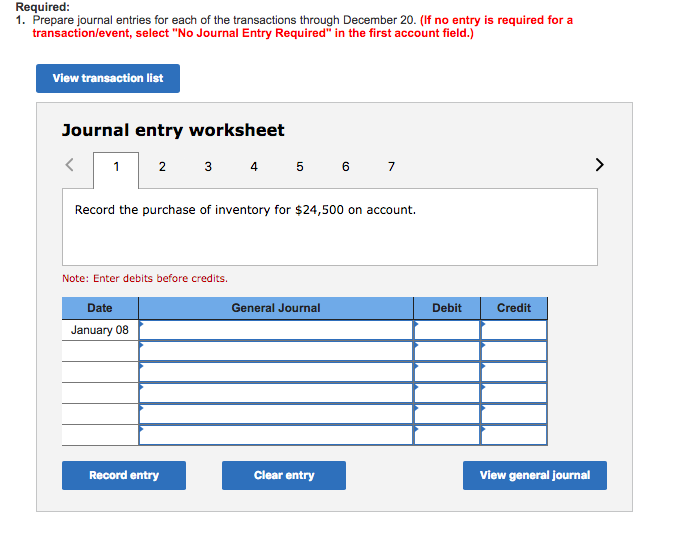Open journal entry tab 7
Viewport: 693px width, 540px height.
pyautogui.click(x=391, y=167)
